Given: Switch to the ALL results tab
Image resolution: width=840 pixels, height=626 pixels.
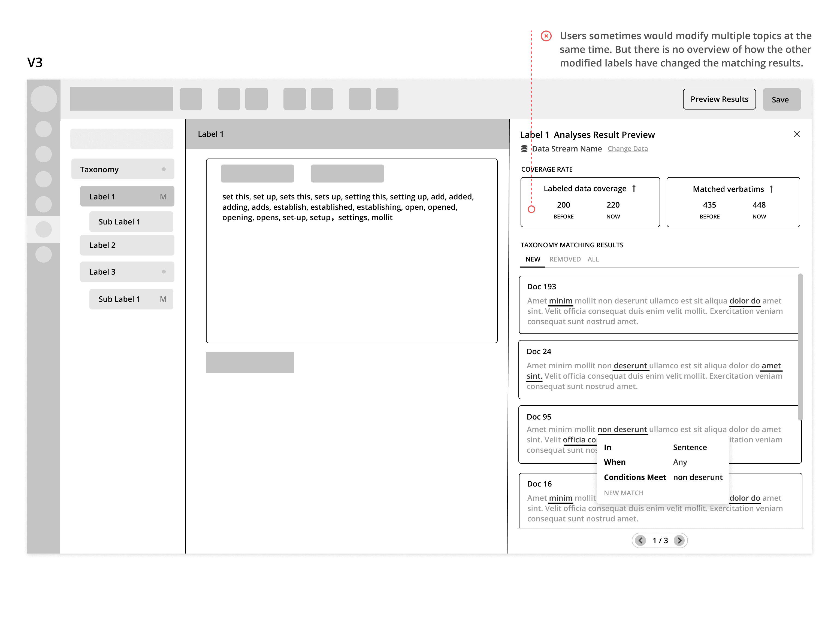Looking at the screenshot, I should tap(593, 259).
